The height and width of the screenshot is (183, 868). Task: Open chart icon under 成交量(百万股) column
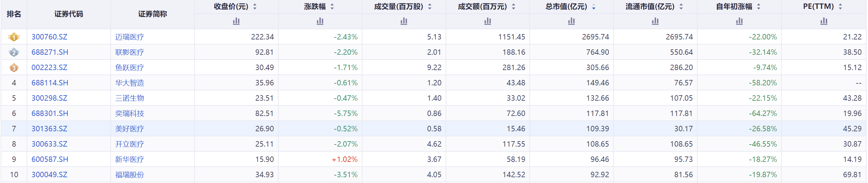[404, 21]
